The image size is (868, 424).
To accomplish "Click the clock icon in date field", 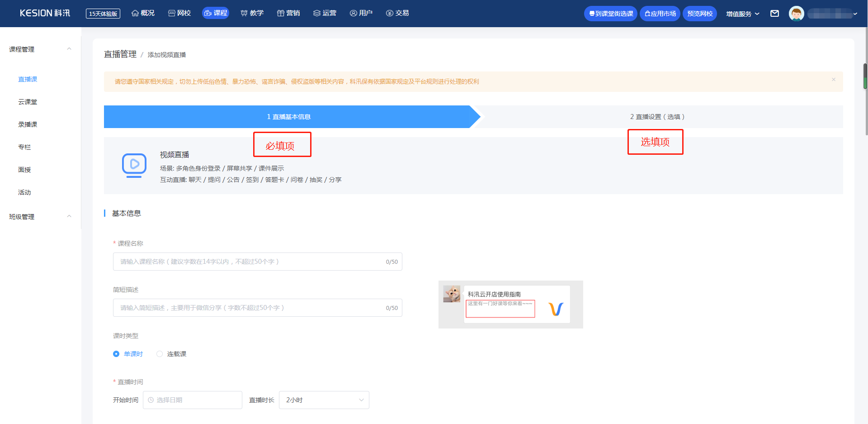I will click(x=151, y=400).
